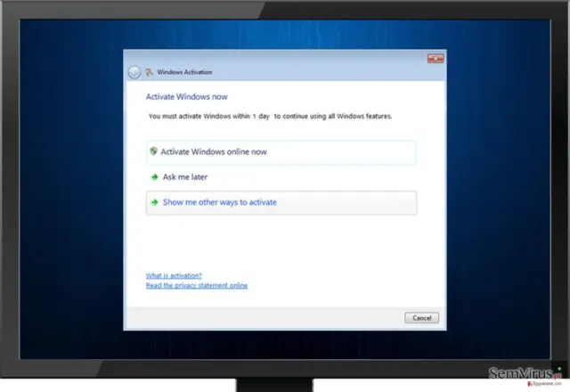
Task: Click the keys icon beside Windows Activation
Action: (x=150, y=72)
